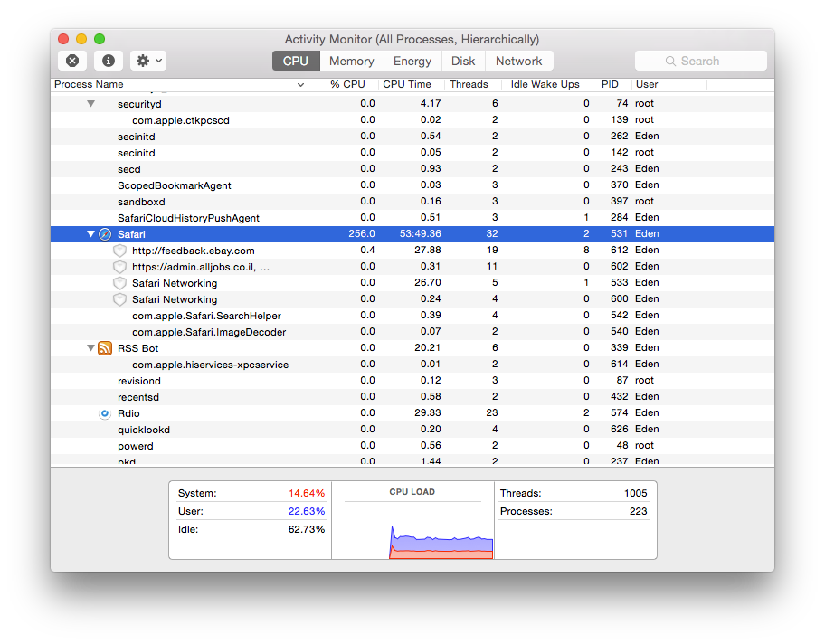Close the Activity Monitor window

[63, 39]
